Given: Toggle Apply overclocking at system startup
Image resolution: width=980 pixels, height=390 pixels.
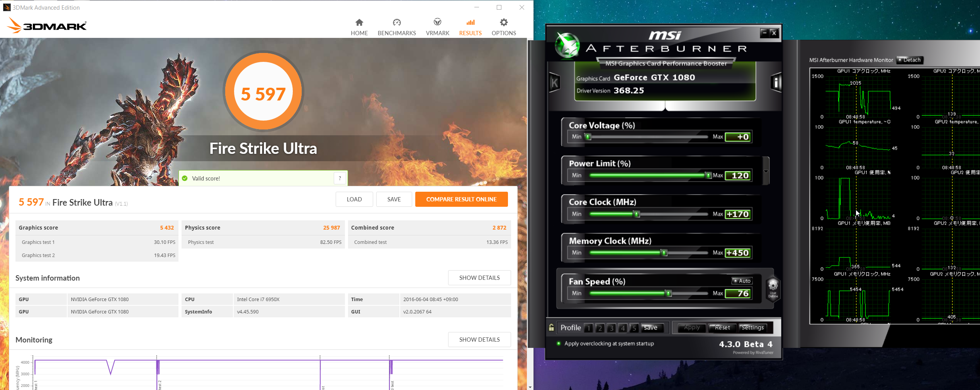Looking at the screenshot, I should pos(558,343).
